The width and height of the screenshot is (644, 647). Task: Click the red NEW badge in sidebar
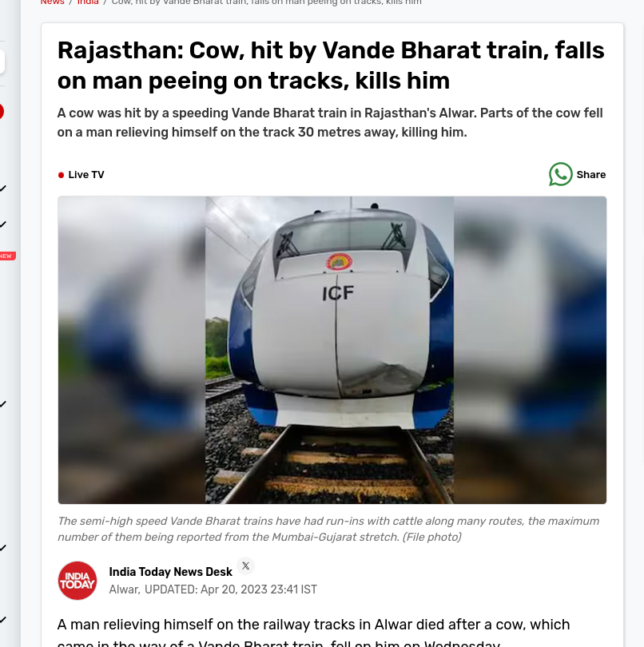(7, 256)
